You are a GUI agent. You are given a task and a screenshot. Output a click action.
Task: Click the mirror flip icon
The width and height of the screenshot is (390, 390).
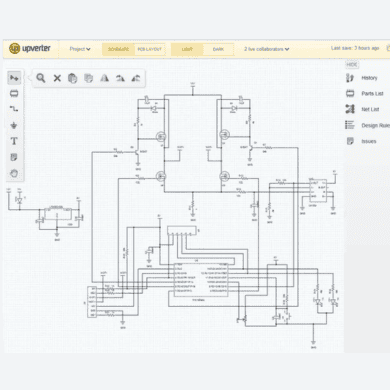[105, 78]
